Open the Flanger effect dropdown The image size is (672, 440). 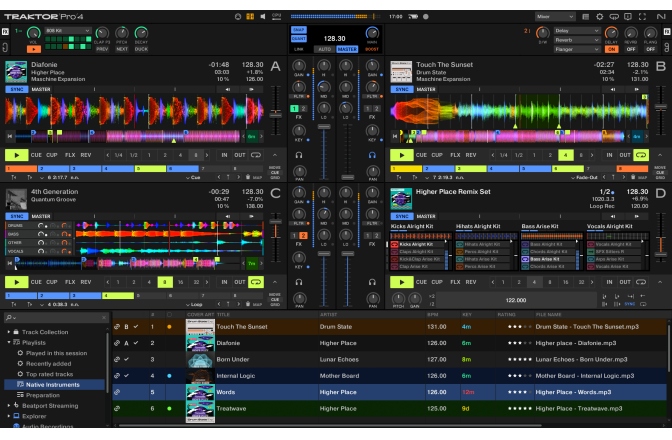tap(576, 49)
